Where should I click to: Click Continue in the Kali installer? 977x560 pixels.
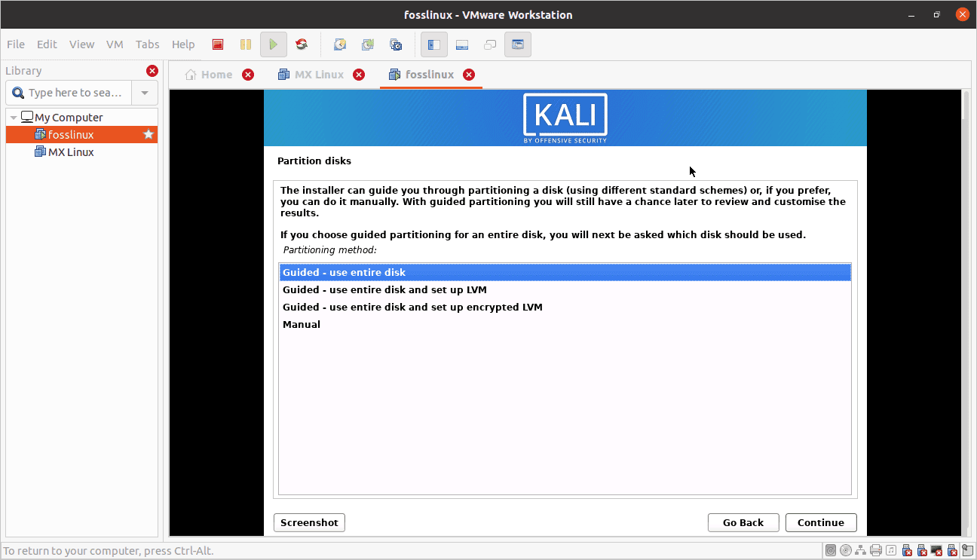pos(821,522)
